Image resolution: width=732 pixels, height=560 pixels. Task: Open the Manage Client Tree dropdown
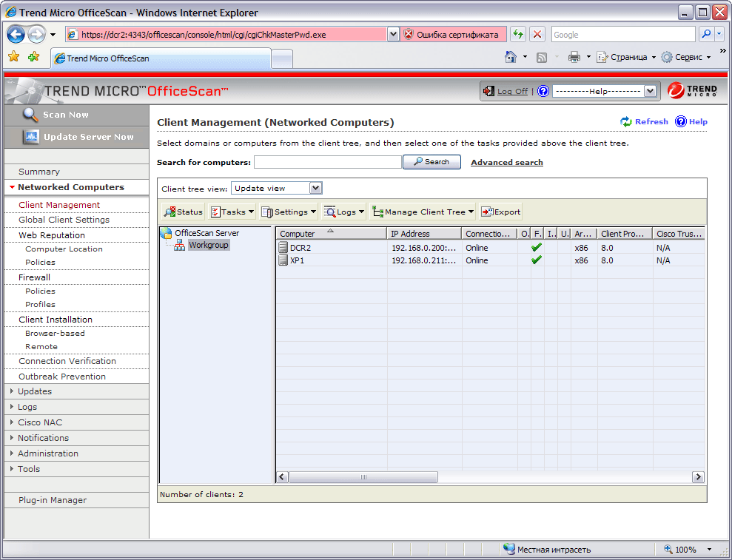pos(423,212)
